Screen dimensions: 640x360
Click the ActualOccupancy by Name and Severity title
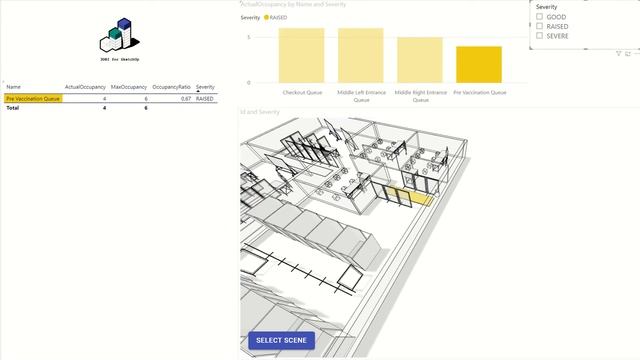point(293,4)
